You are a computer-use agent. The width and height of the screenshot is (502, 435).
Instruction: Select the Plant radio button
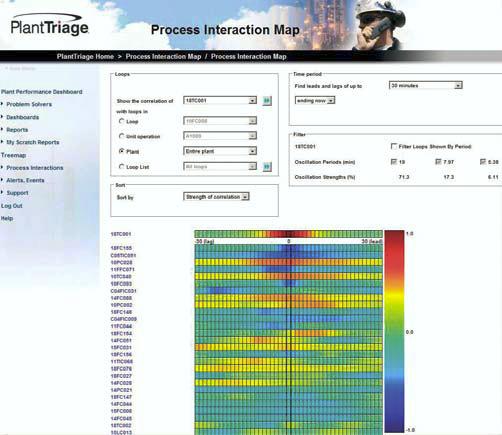[x=122, y=151]
